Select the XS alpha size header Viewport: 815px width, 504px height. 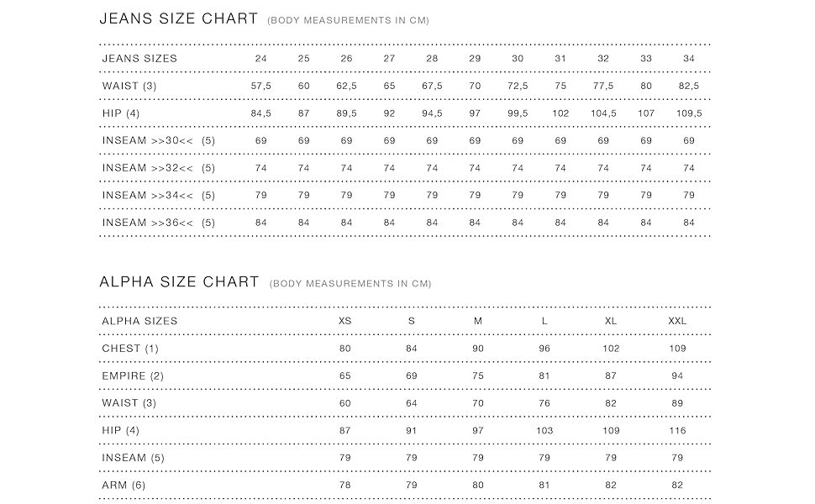344,321
